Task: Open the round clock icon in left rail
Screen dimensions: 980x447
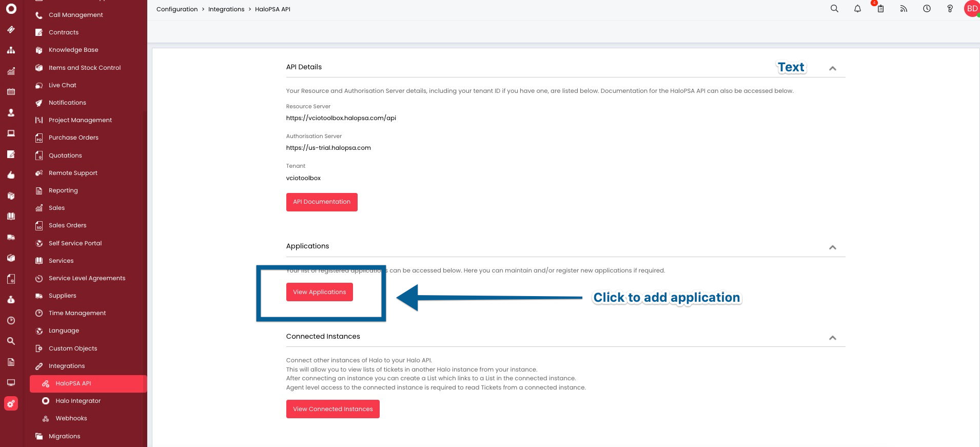Action: [11, 321]
